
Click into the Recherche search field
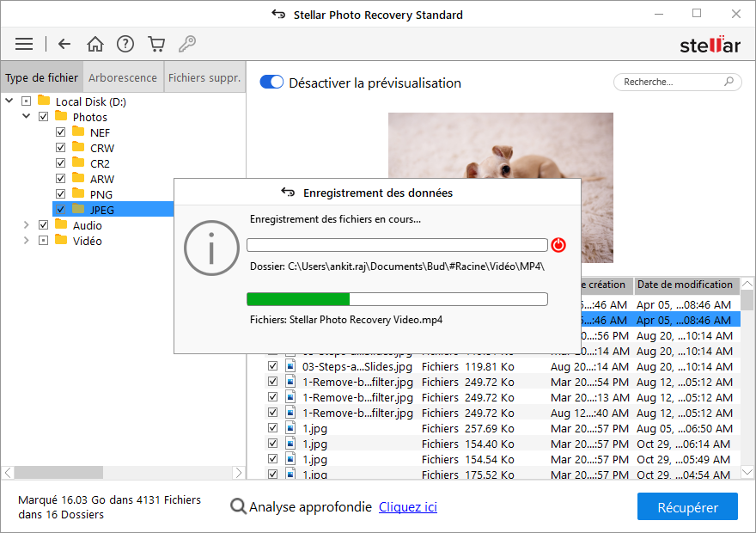668,82
